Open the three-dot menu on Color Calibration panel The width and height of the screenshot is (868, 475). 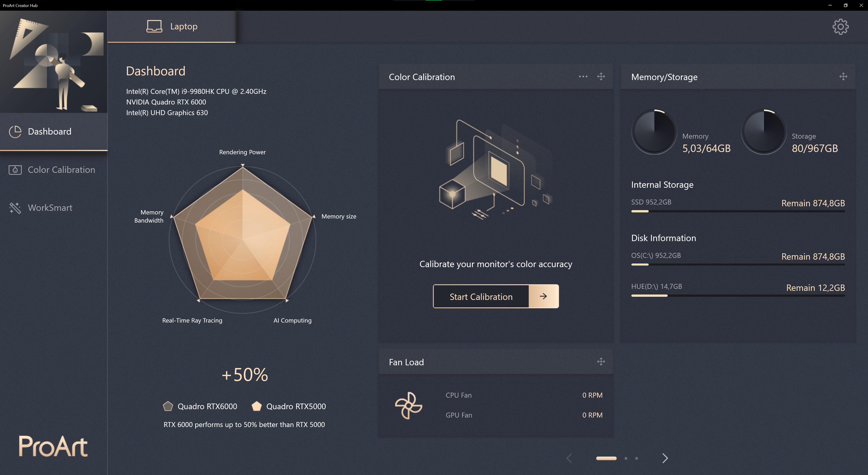[x=583, y=76]
